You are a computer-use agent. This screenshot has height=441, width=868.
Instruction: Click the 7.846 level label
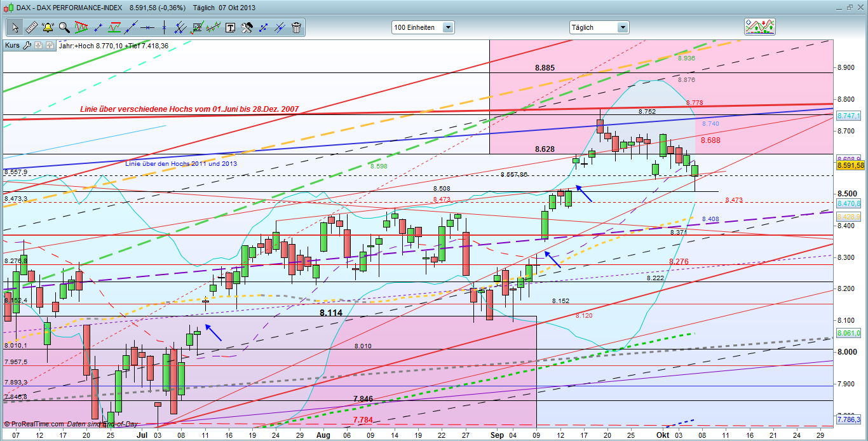click(364, 398)
